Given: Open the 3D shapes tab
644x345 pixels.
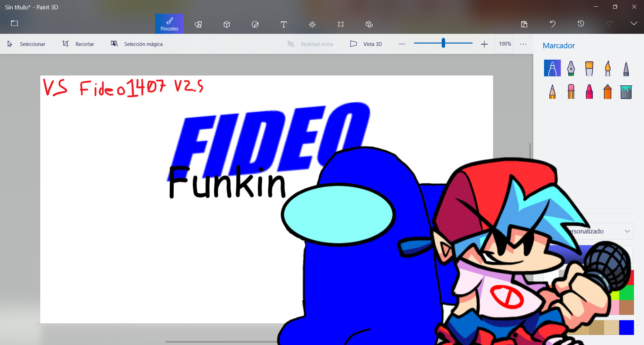Looking at the screenshot, I should tap(227, 24).
